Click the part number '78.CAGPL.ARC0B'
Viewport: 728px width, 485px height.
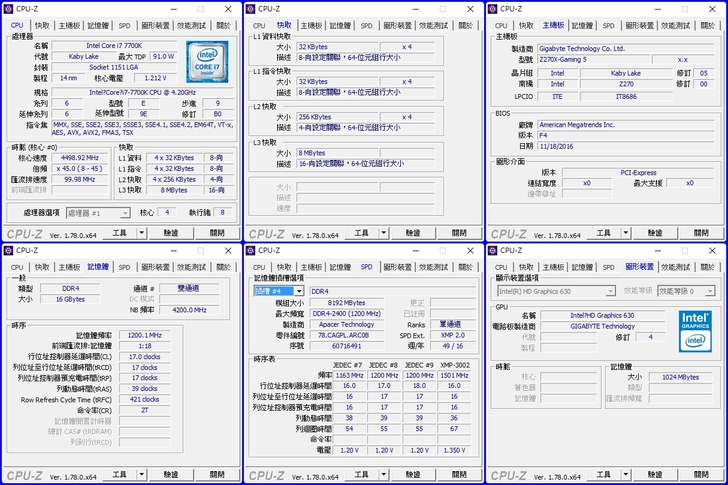[x=347, y=335]
